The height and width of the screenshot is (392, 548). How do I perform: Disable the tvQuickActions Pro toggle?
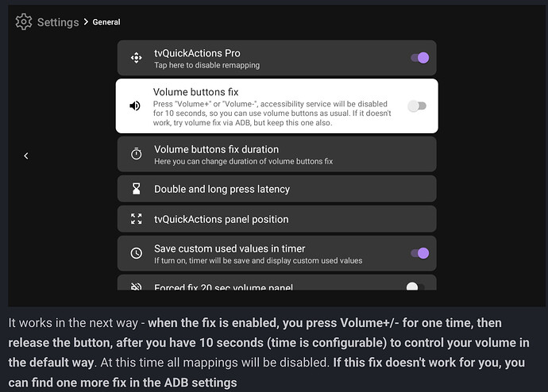pyautogui.click(x=419, y=58)
